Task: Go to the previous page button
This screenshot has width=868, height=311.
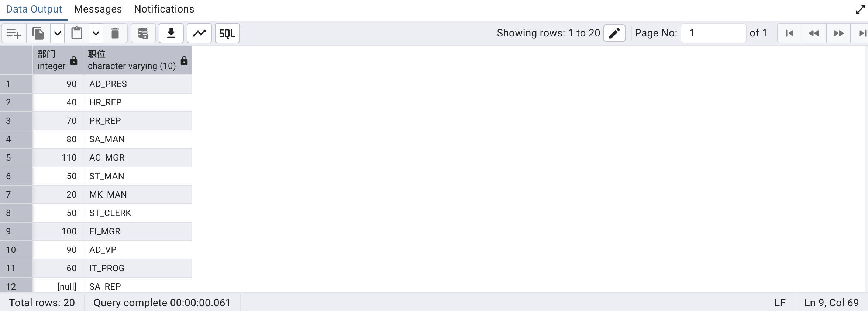Action: point(814,33)
